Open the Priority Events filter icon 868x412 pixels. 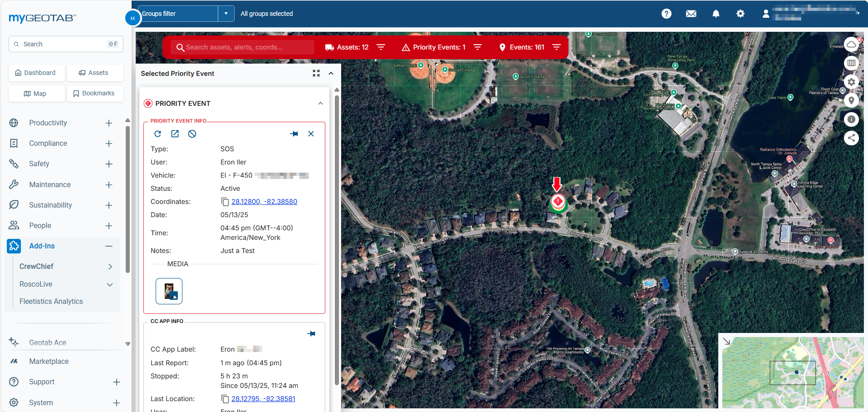(x=477, y=47)
